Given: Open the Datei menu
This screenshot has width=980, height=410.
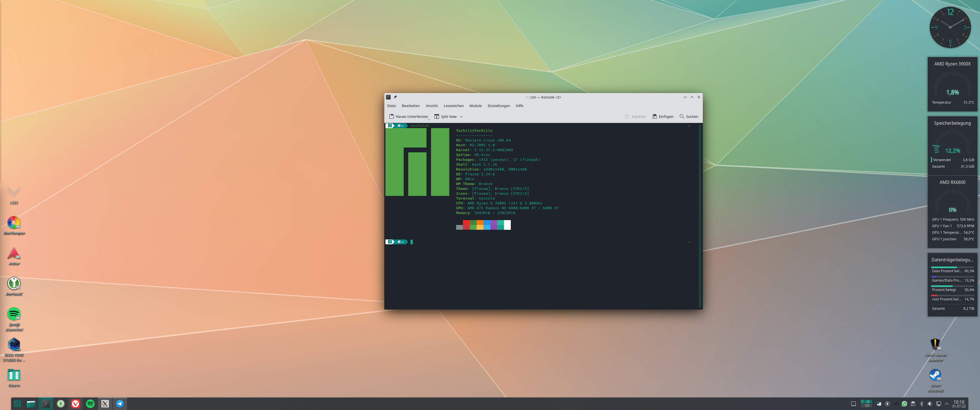Looking at the screenshot, I should [391, 106].
